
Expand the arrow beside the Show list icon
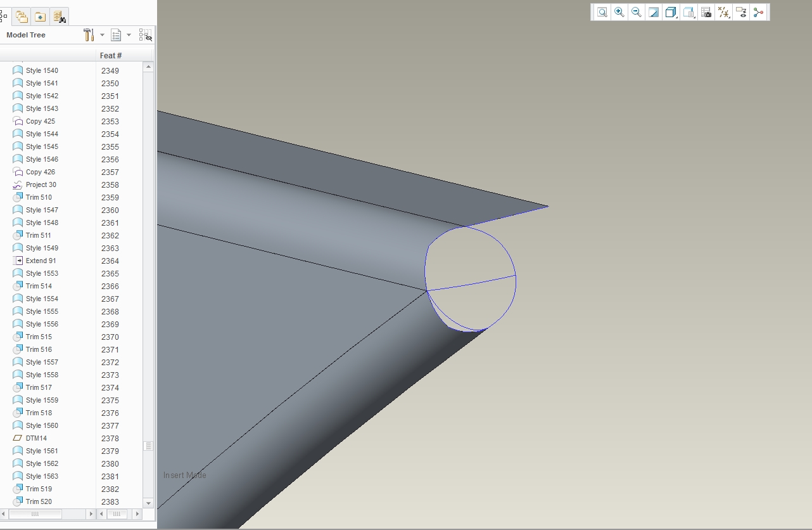pyautogui.click(x=129, y=35)
